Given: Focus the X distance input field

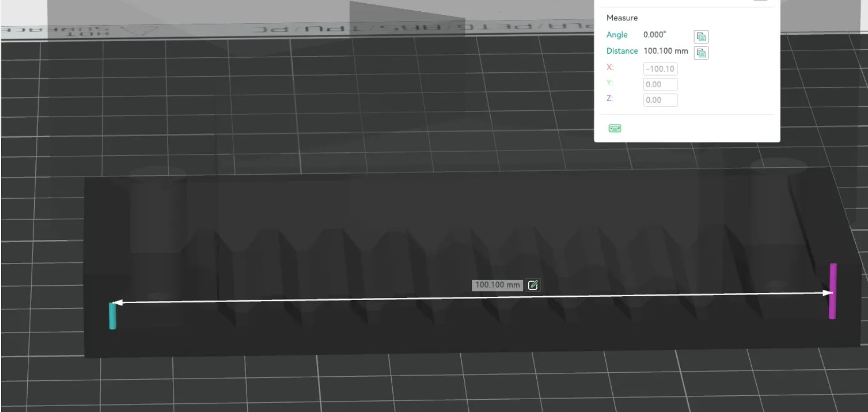Looking at the screenshot, I should coord(660,69).
